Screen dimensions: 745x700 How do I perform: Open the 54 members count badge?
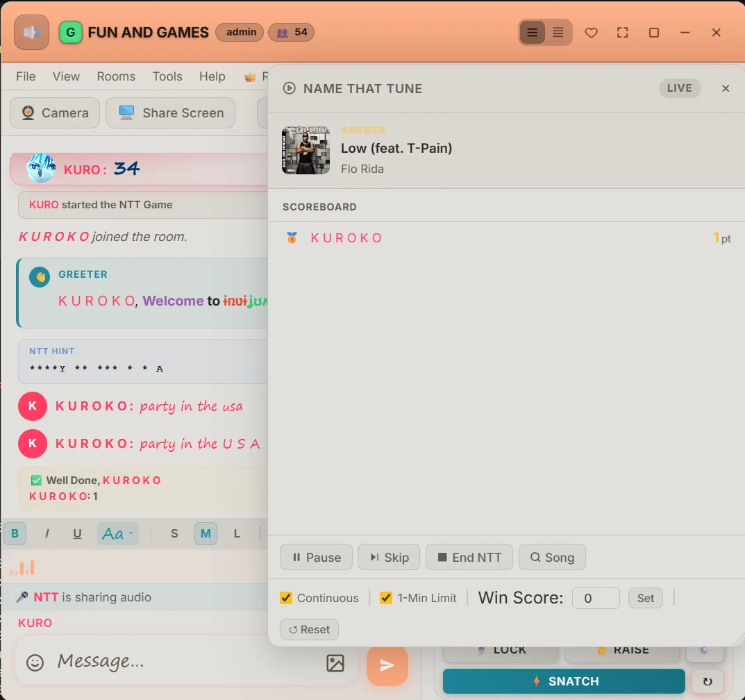click(x=291, y=33)
